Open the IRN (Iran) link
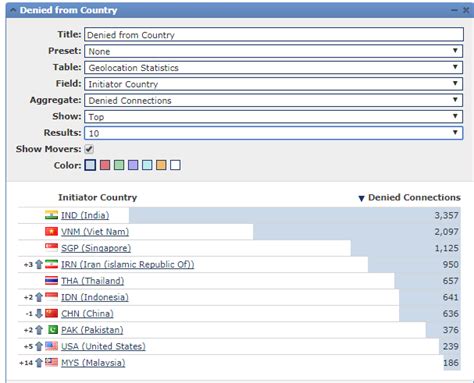This screenshot has width=474, height=383. tap(128, 264)
